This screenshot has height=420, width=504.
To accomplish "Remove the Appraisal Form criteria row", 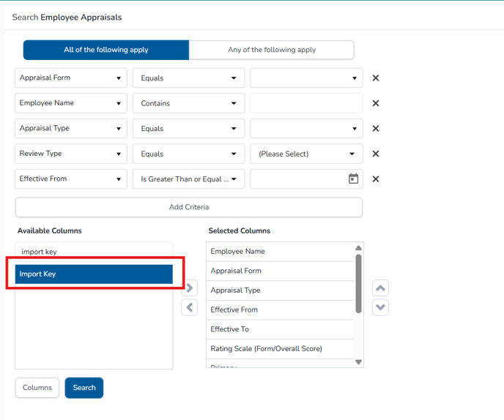I will point(375,78).
